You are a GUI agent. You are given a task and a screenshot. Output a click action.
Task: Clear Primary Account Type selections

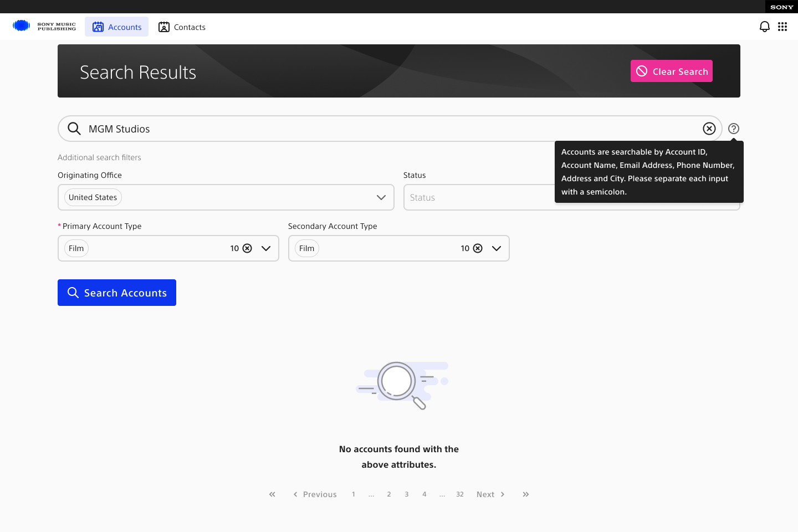pyautogui.click(x=247, y=248)
